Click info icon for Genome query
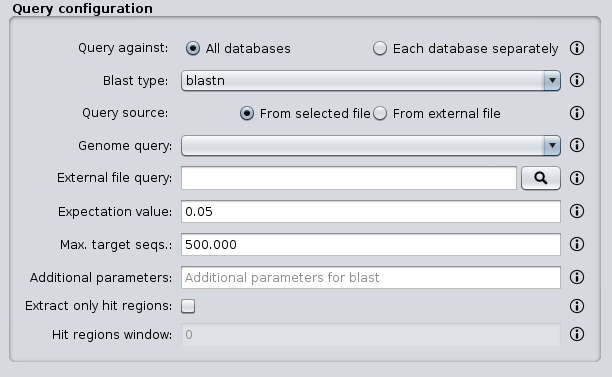The width and height of the screenshot is (612, 377). coord(577,145)
